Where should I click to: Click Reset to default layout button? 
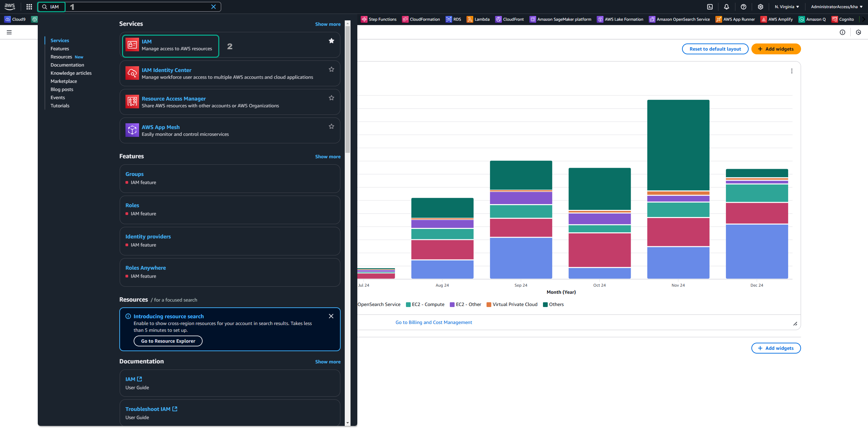[x=715, y=49]
